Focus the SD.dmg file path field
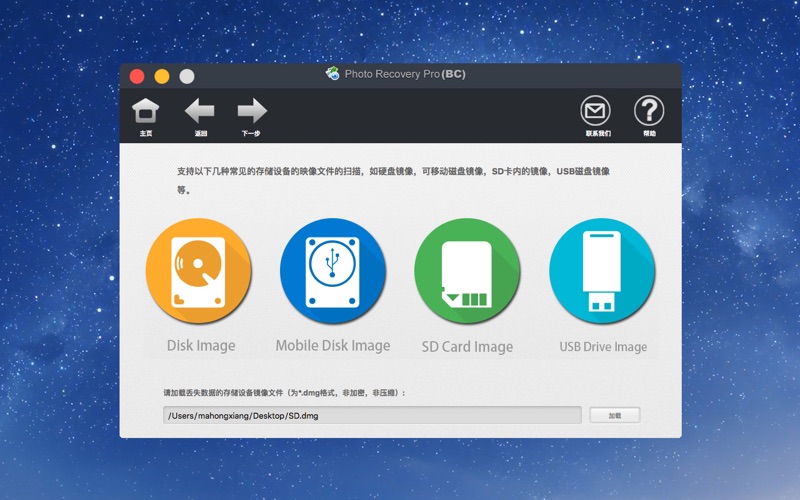The image size is (800, 500). click(371, 415)
